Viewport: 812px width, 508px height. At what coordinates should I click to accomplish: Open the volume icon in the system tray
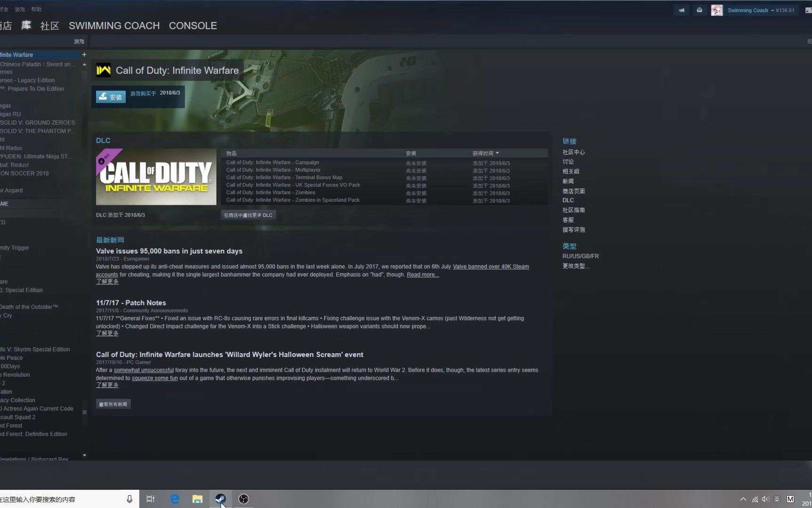[766, 499]
